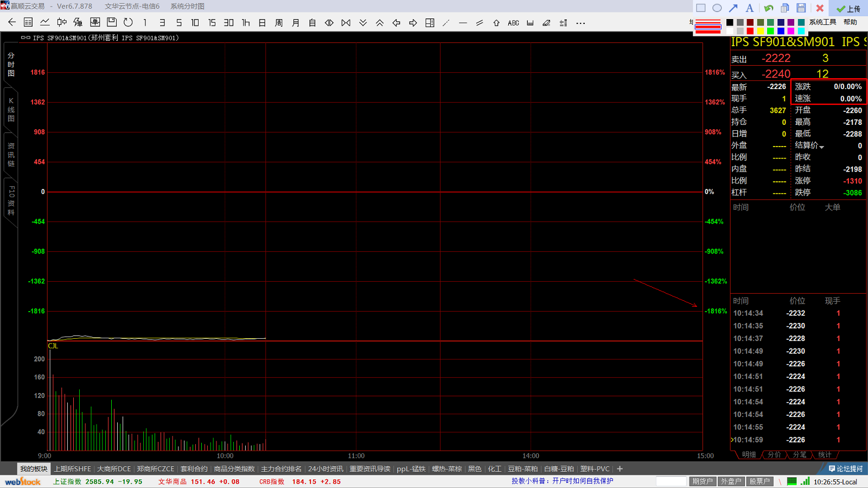Open the 资讯链 side tab
The width and height of the screenshot is (868, 488).
coord(11,155)
